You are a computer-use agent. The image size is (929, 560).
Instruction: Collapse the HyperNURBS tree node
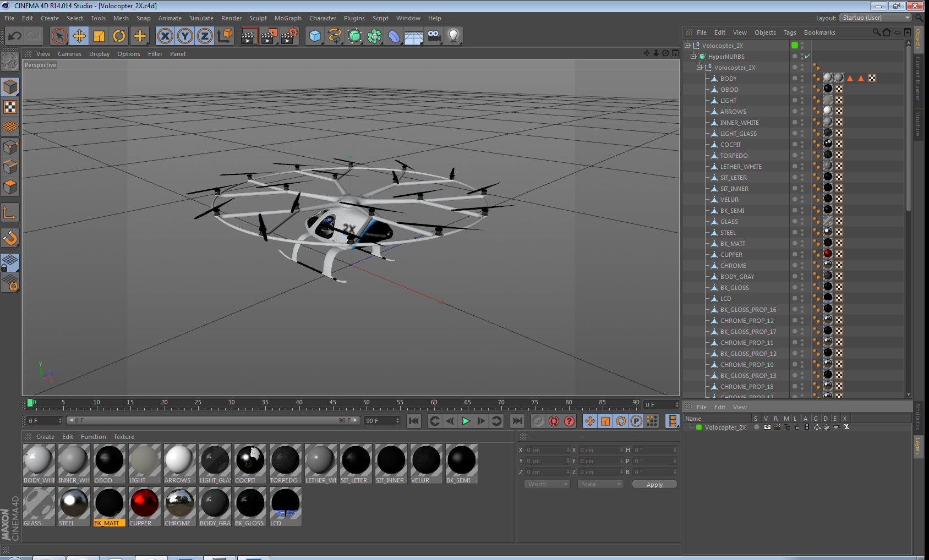pyautogui.click(x=693, y=57)
